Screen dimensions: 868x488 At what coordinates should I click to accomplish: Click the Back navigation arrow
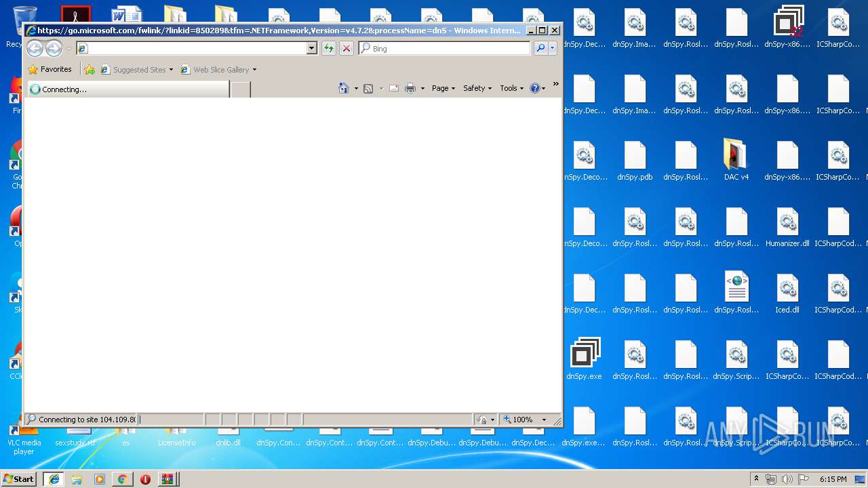click(35, 48)
